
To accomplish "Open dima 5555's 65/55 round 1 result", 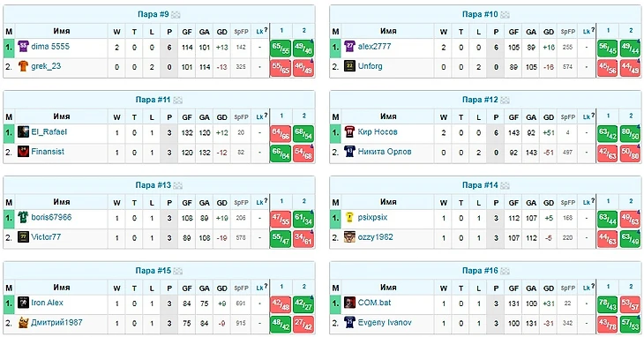I will pos(281,48).
